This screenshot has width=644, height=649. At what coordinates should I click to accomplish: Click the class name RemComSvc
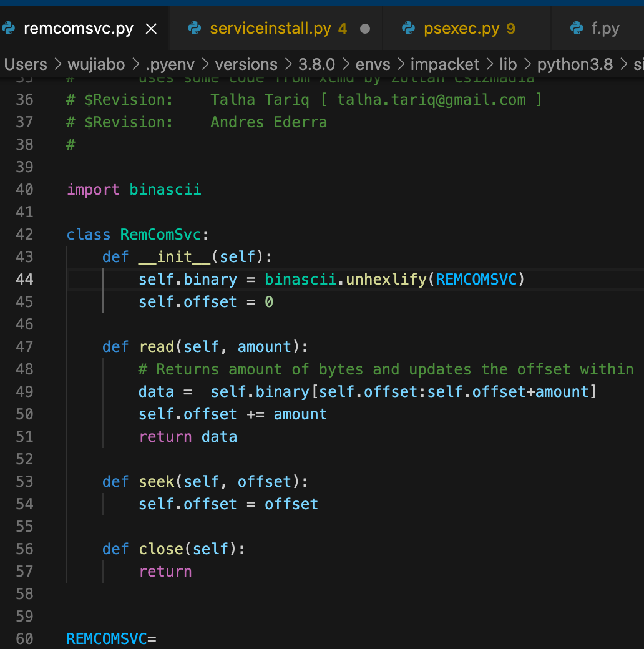coord(160,235)
